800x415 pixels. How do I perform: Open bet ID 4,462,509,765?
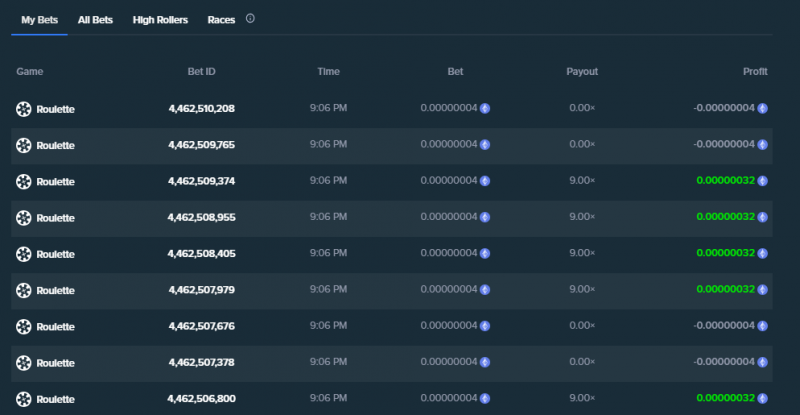[202, 144]
